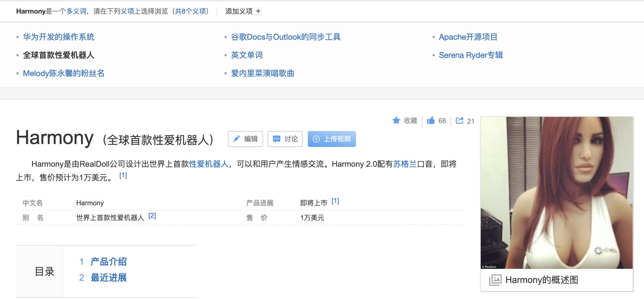Click the thumbs-up like icon

click(x=431, y=121)
